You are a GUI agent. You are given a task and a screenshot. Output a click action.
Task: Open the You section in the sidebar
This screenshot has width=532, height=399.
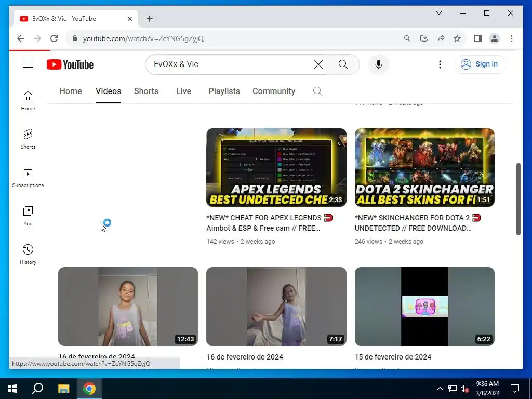click(28, 216)
